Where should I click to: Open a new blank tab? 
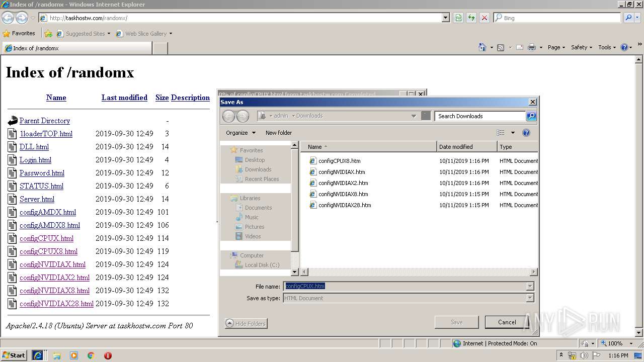pyautogui.click(x=160, y=48)
